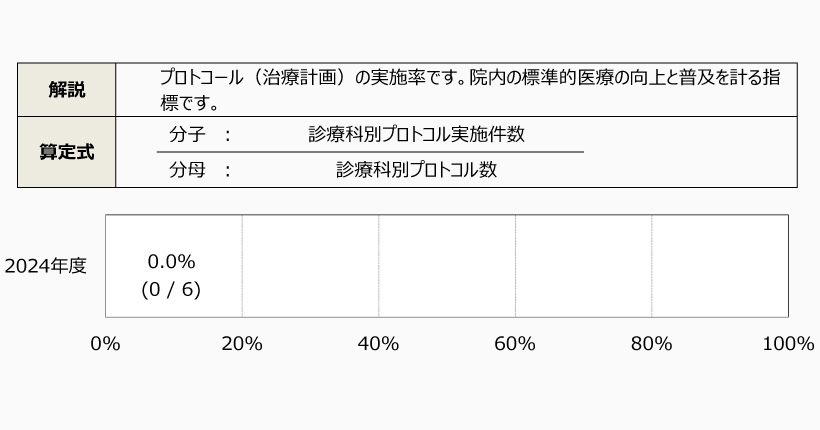The width and height of the screenshot is (820, 430).
Task: Click the fraction divider line in the formula
Action: (x=370, y=152)
